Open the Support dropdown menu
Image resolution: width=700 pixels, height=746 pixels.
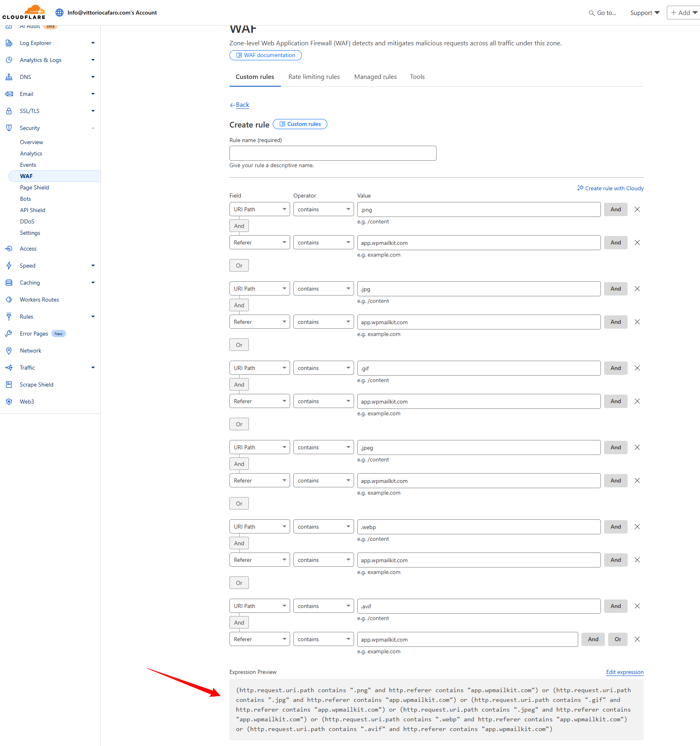coord(645,13)
